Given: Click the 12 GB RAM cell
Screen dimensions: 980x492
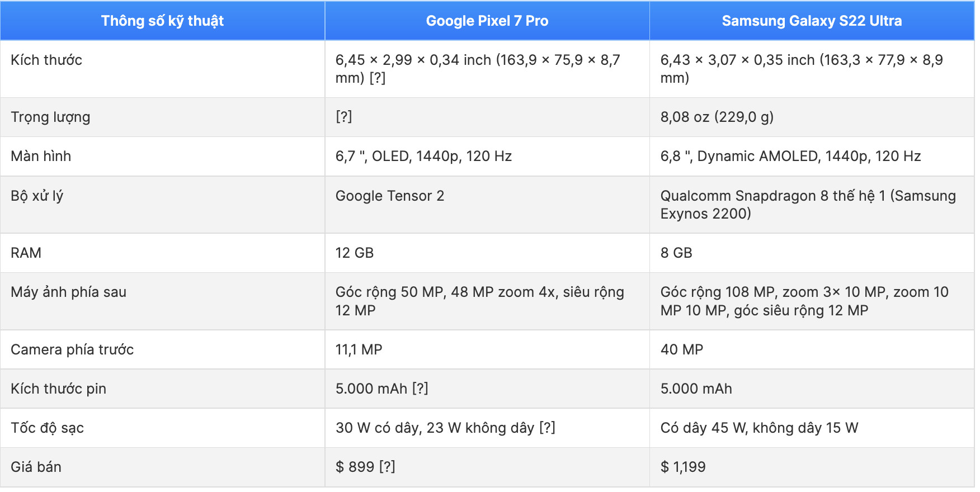Looking at the screenshot, I should pyautogui.click(x=355, y=253).
